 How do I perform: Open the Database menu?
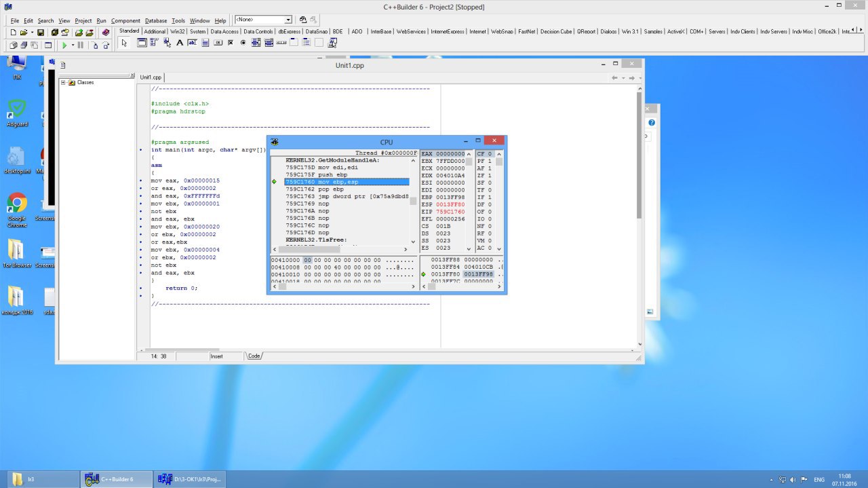click(x=156, y=21)
